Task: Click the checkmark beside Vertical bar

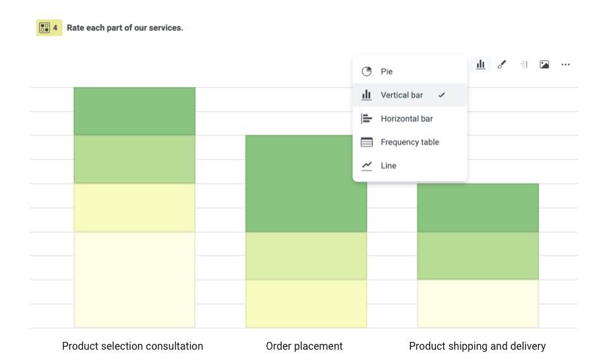Action: 442,95
